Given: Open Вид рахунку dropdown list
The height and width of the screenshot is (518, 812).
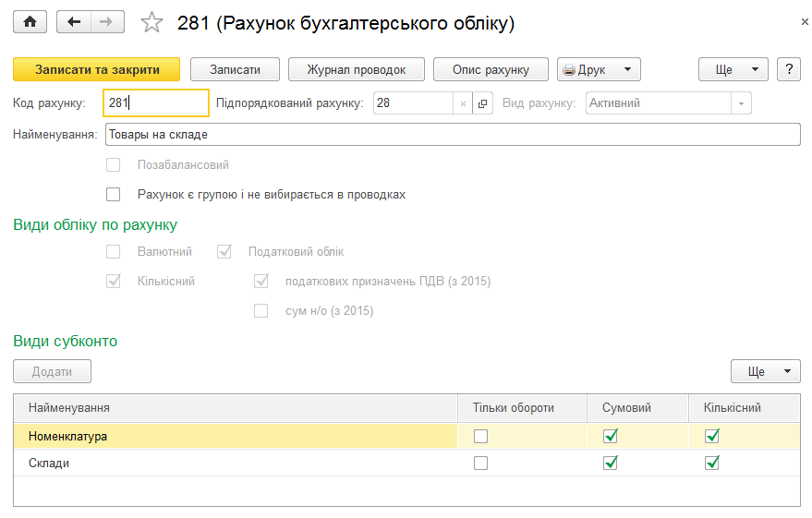Looking at the screenshot, I should point(741,103).
